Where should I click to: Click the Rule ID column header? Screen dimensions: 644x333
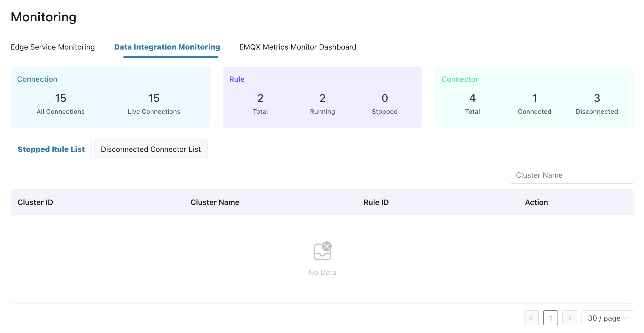pyautogui.click(x=376, y=202)
